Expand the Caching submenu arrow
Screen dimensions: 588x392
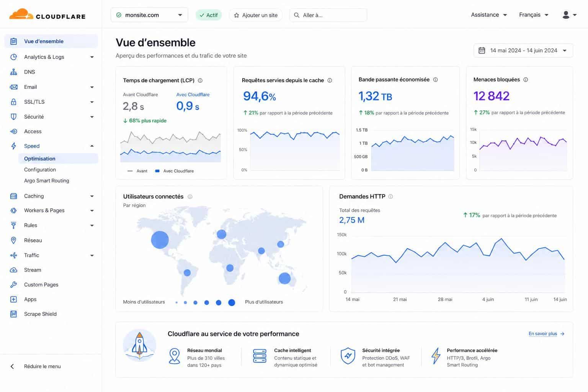click(92, 196)
